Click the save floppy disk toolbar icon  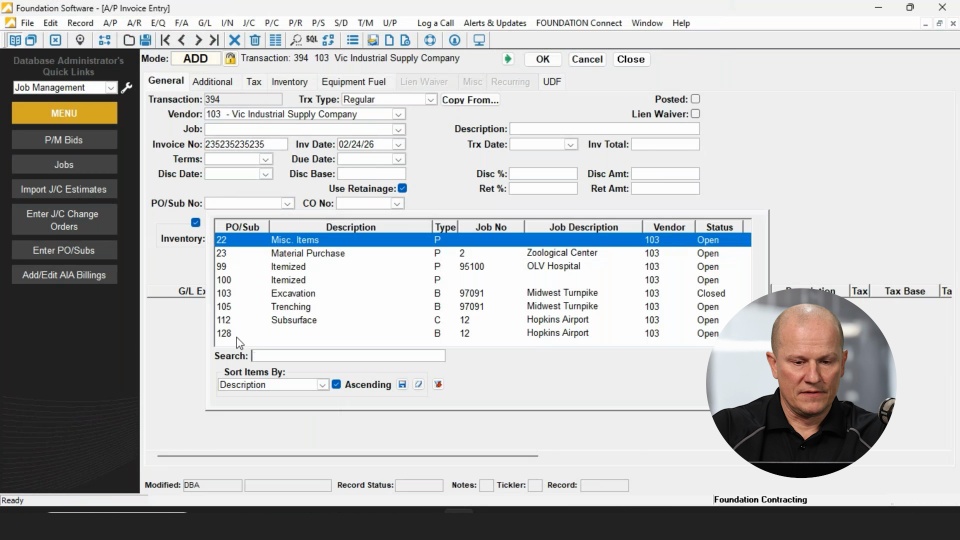coord(145,40)
